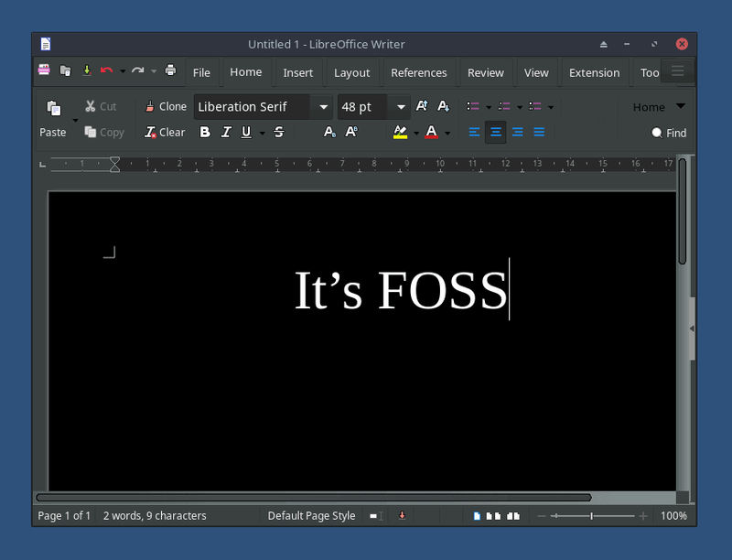Apply strikethrough formatting
Viewport: 732px width, 560px height.
[x=279, y=133]
